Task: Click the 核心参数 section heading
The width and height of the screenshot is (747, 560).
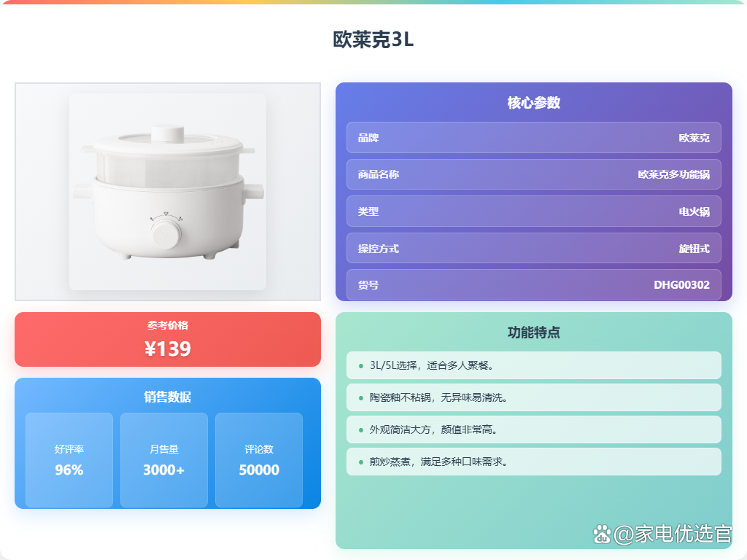Action: tap(533, 102)
